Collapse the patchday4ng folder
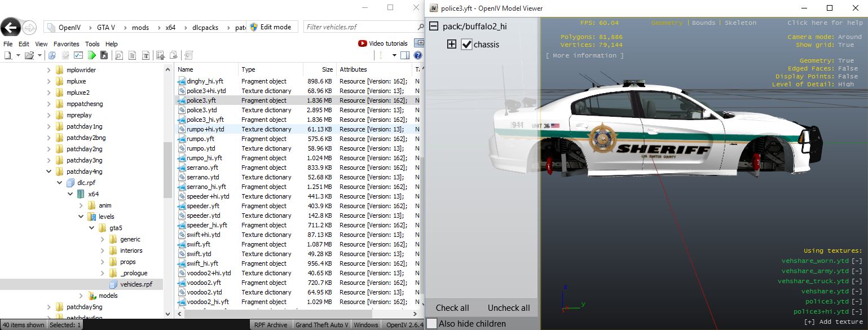The image size is (868, 330). click(x=49, y=171)
